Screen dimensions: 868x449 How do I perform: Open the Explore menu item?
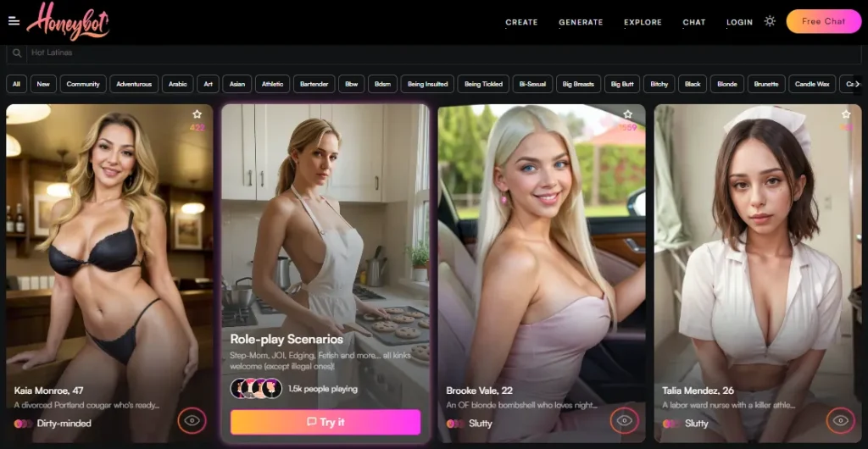pos(643,22)
